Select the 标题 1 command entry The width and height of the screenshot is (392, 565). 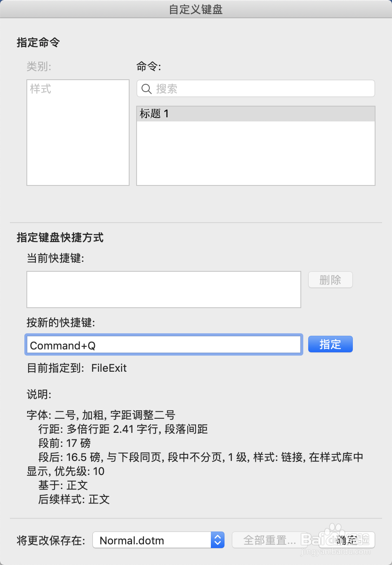255,114
